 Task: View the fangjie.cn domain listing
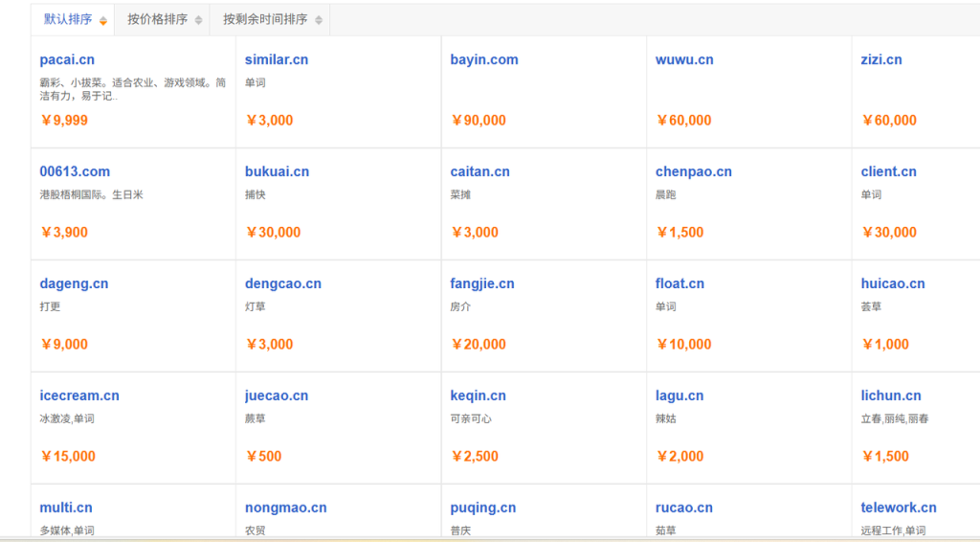[482, 283]
